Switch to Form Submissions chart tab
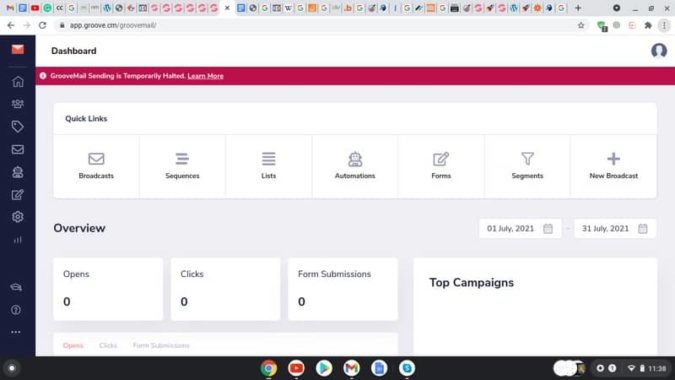675x380 pixels. coord(161,346)
